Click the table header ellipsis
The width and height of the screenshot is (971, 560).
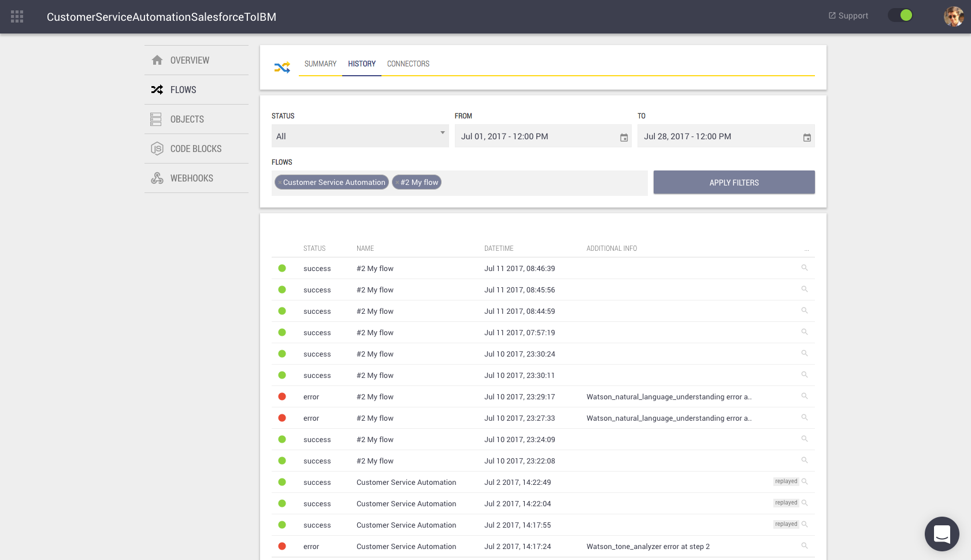806,250
